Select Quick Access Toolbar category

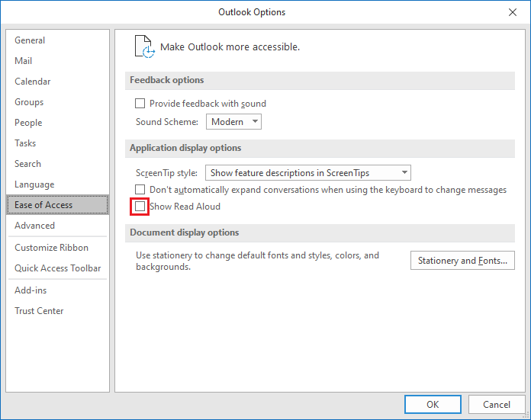click(x=57, y=268)
